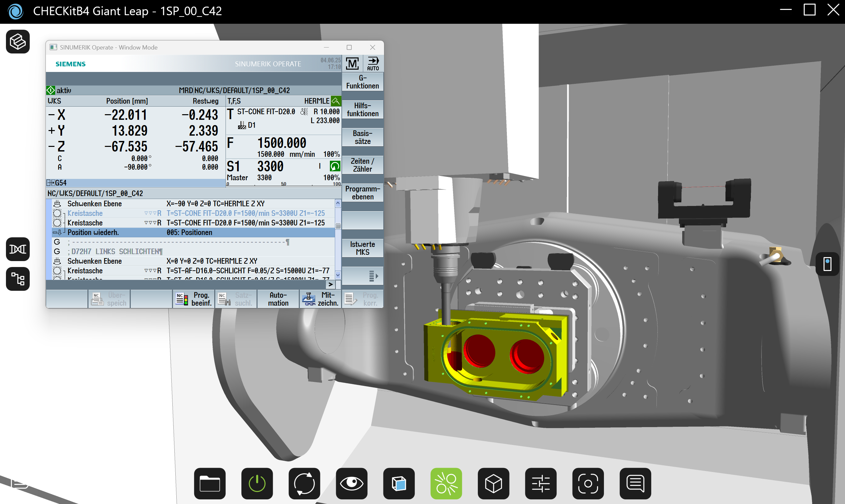Toggle the green collision check icon
This screenshot has height=504, width=845.
[x=446, y=483]
